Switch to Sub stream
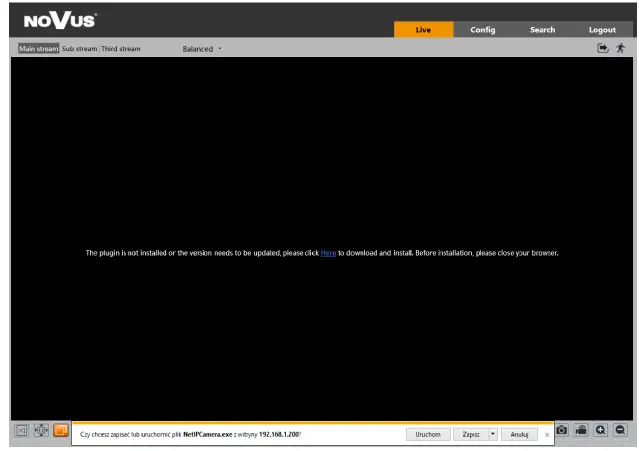The height and width of the screenshot is (451, 639). (x=79, y=48)
